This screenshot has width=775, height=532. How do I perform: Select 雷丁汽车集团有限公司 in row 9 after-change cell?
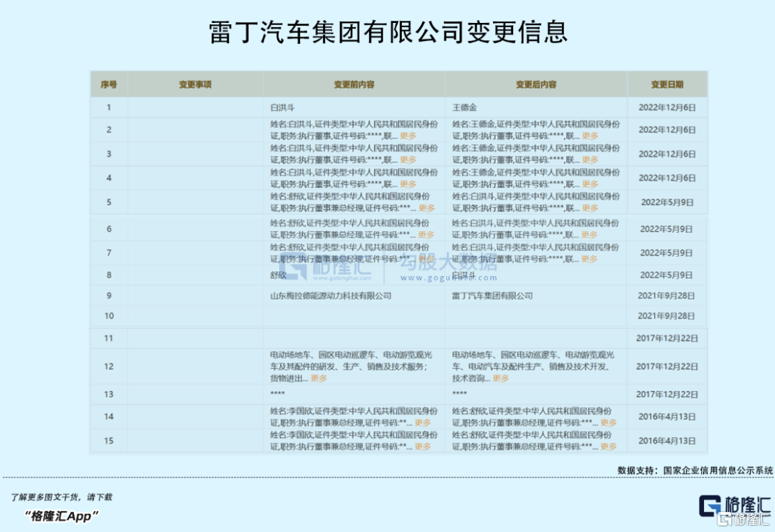coord(492,296)
